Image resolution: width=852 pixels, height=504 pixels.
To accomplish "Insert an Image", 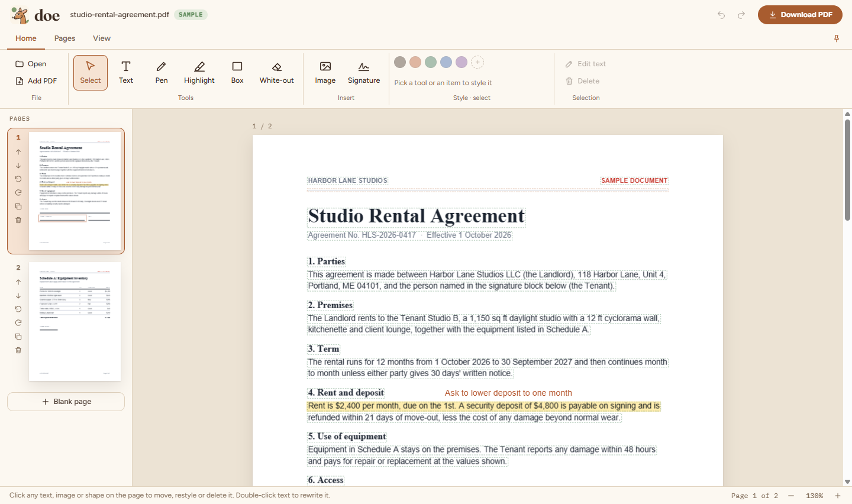I will coord(325,73).
